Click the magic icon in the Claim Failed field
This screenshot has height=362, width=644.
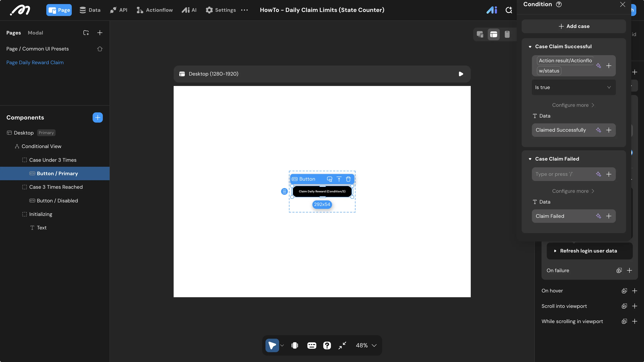coord(598,216)
